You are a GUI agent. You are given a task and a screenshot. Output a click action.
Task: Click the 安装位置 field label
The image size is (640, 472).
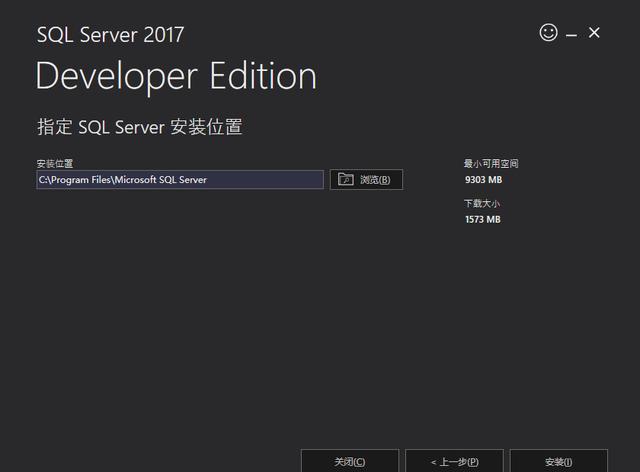[55, 164]
